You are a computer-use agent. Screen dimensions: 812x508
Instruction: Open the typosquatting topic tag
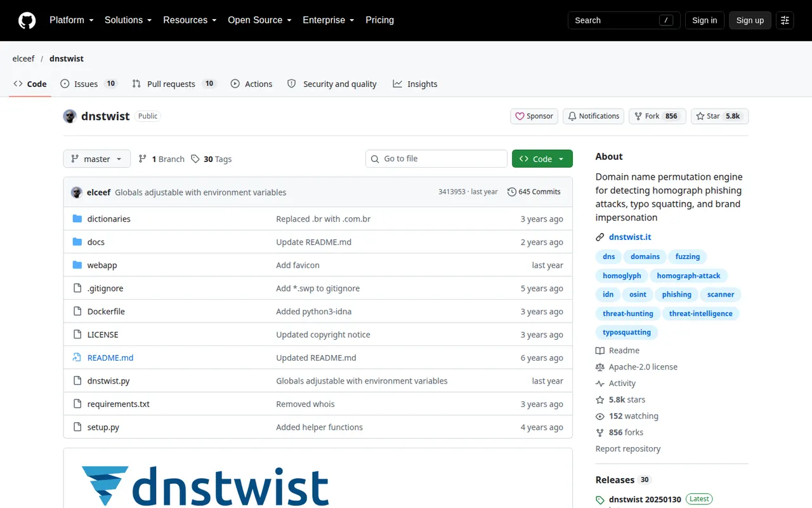click(627, 332)
